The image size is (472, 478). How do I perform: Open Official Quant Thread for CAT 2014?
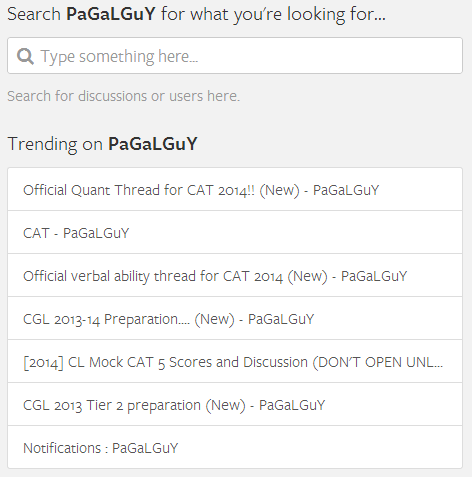235,189
